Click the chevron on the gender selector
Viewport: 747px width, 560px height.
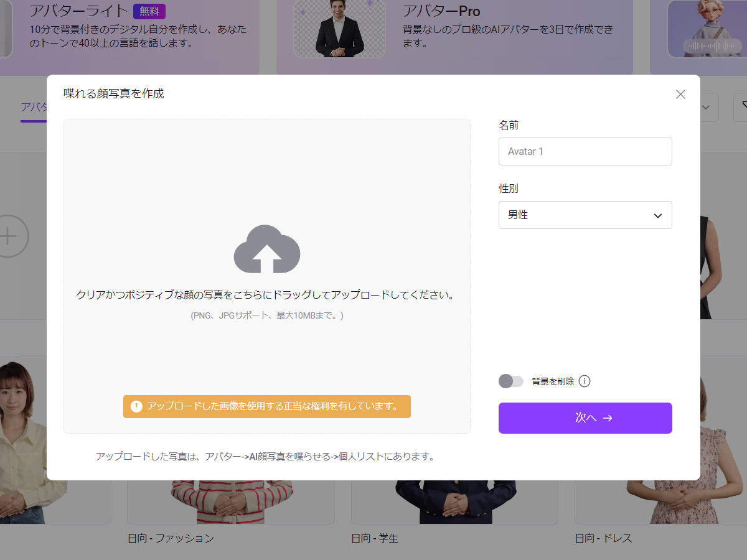pyautogui.click(x=657, y=215)
